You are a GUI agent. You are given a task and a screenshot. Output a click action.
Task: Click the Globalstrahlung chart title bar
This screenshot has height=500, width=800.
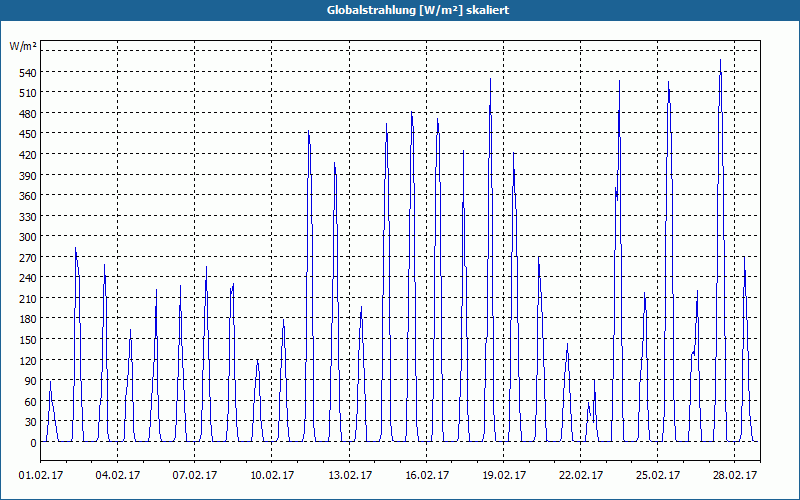point(400,10)
